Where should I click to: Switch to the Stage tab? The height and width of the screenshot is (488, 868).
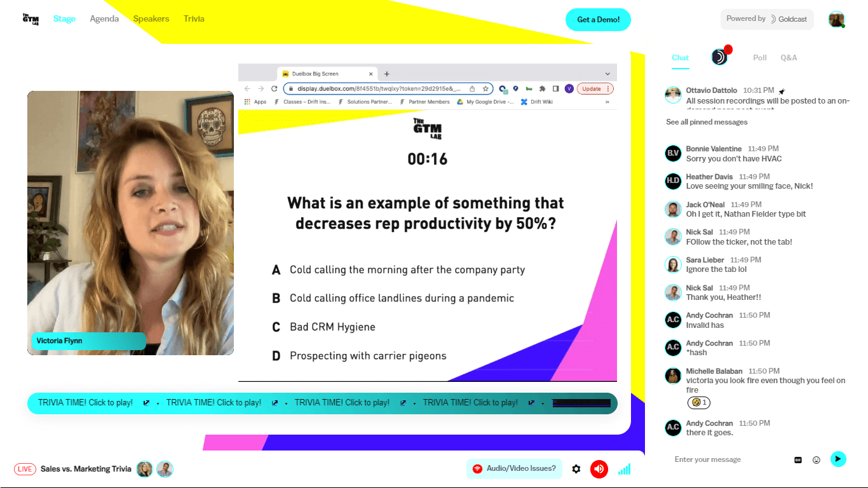click(x=64, y=19)
